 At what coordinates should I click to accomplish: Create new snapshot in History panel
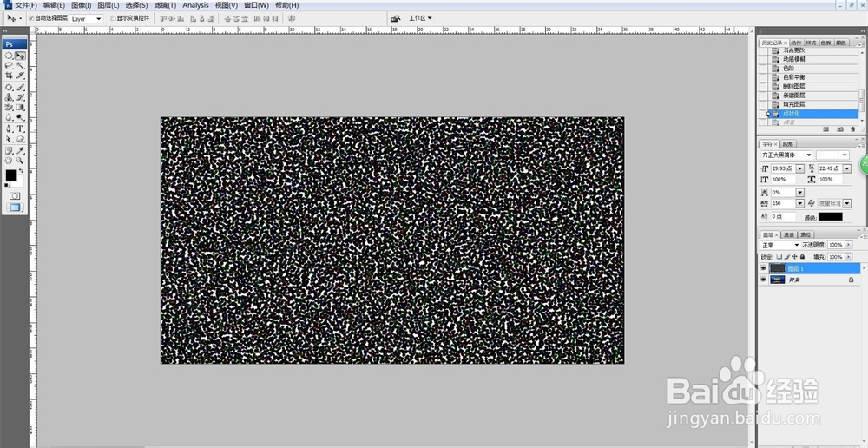click(839, 129)
